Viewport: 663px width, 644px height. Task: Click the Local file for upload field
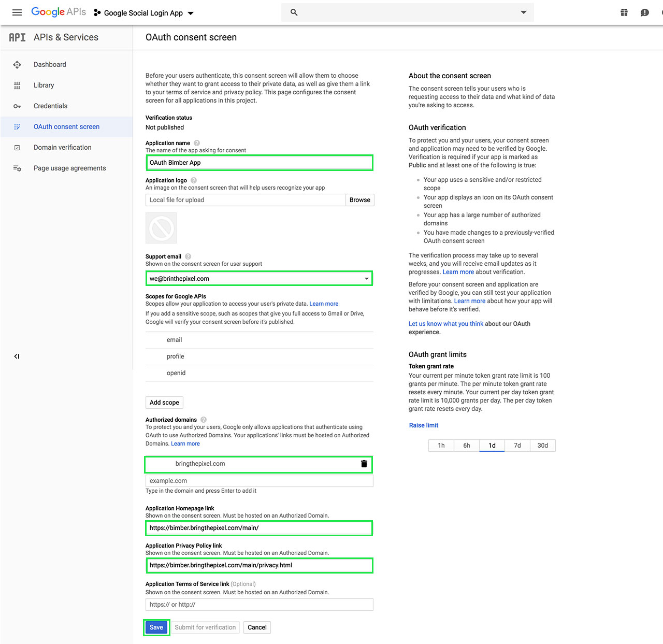pyautogui.click(x=246, y=200)
